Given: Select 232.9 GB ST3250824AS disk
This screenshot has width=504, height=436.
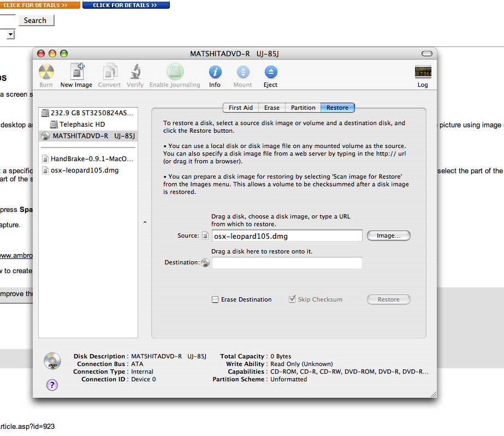Looking at the screenshot, I should pyautogui.click(x=88, y=113).
